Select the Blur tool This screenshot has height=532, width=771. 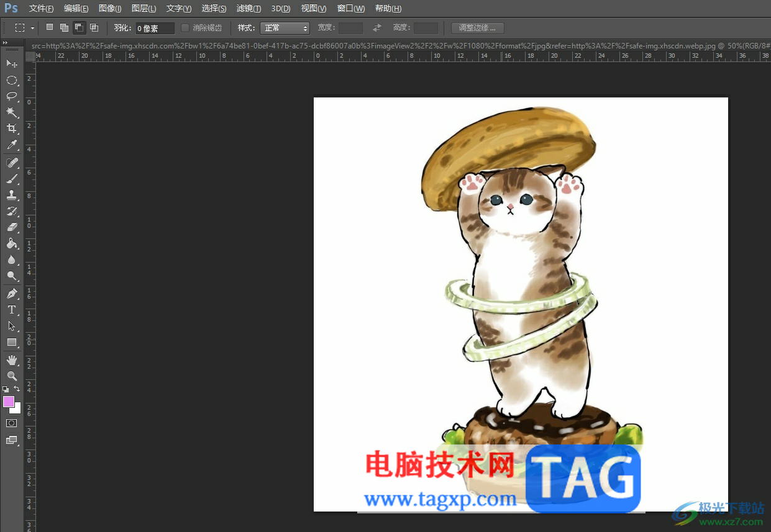(12, 259)
